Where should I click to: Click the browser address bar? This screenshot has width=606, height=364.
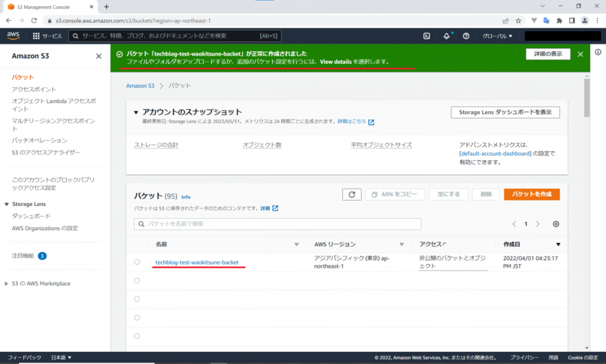[270, 21]
